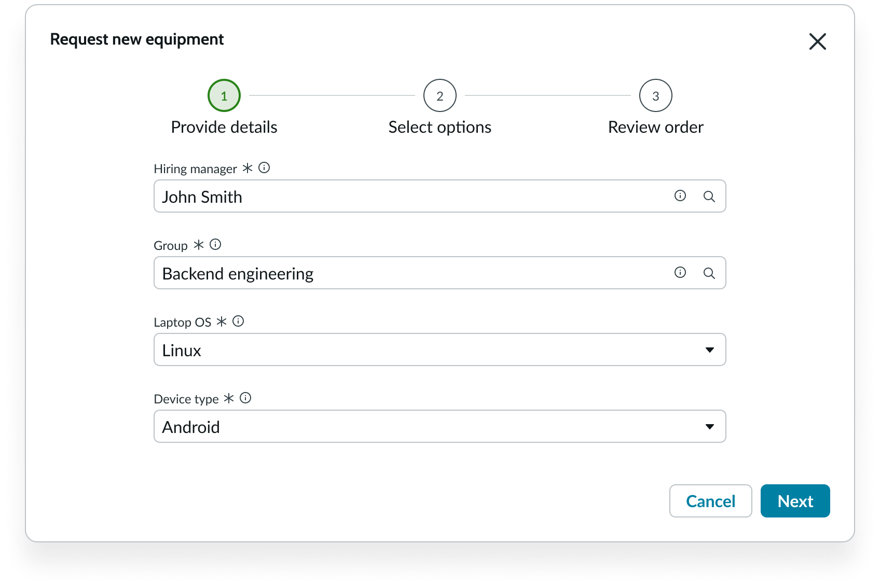Click the Device type dropdown arrow
The width and height of the screenshot is (880, 588).
(x=709, y=427)
